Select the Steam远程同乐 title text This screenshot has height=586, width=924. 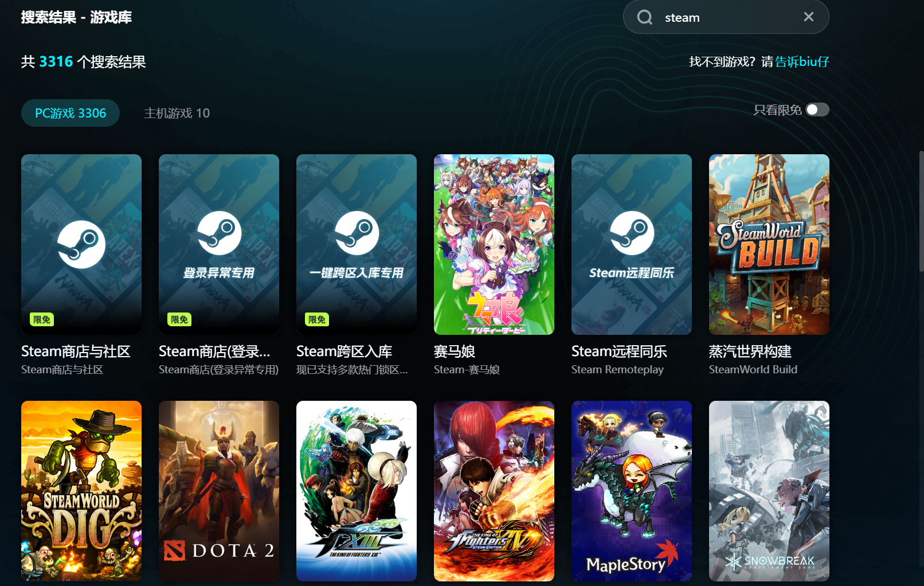[619, 351]
